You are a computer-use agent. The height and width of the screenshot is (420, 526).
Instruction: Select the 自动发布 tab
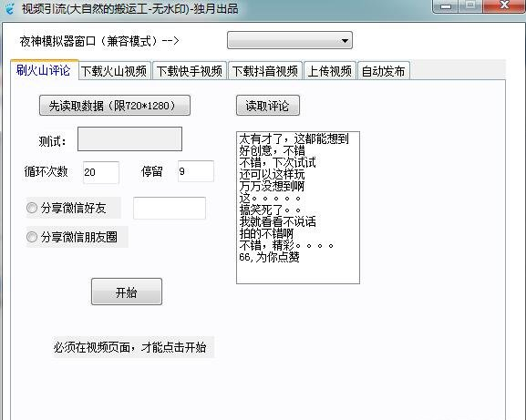(x=384, y=71)
